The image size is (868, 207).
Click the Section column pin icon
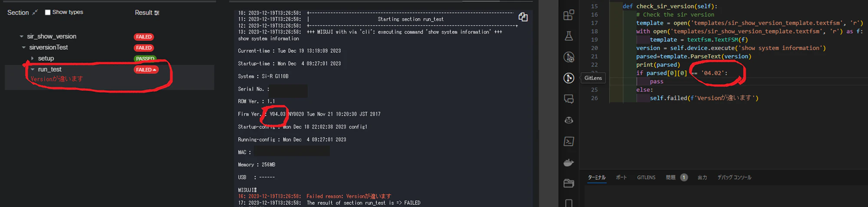35,13
